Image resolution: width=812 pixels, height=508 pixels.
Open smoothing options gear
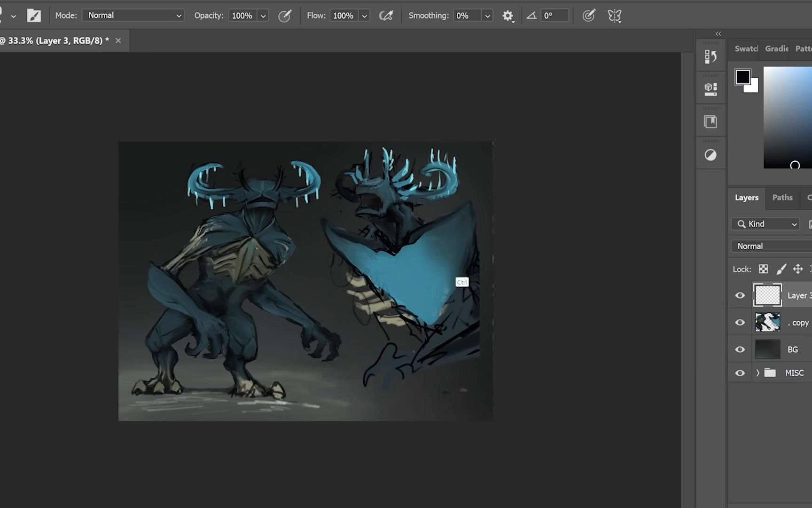507,16
